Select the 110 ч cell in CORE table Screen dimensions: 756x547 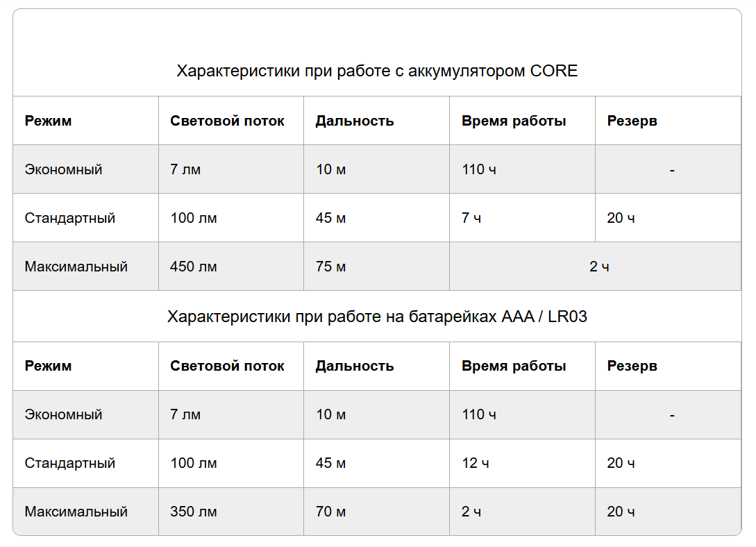[x=479, y=169]
